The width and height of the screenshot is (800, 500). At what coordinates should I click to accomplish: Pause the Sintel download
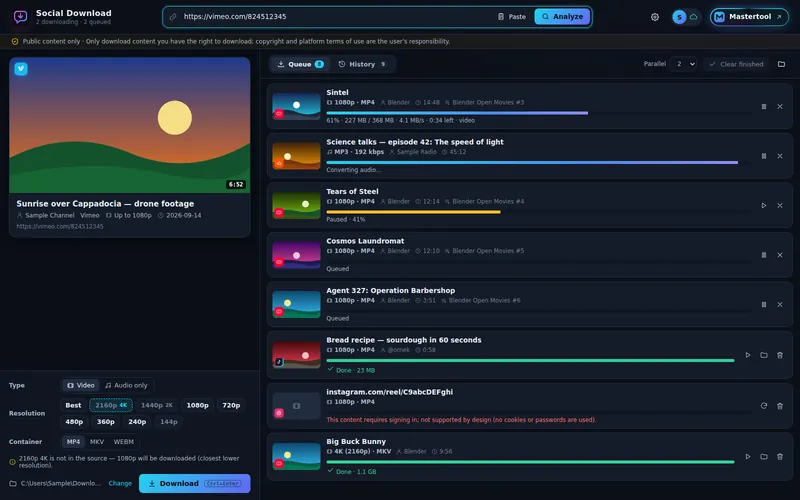(x=764, y=107)
